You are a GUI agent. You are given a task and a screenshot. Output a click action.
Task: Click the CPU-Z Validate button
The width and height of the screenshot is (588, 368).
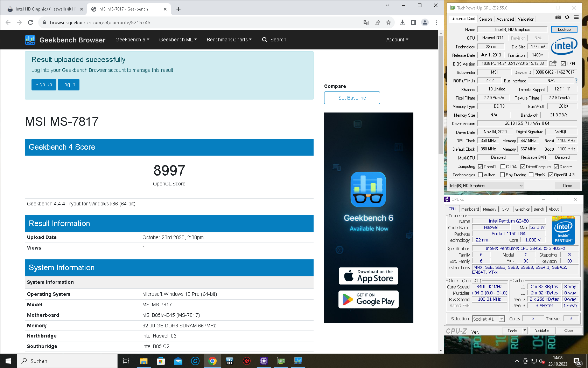(x=542, y=330)
